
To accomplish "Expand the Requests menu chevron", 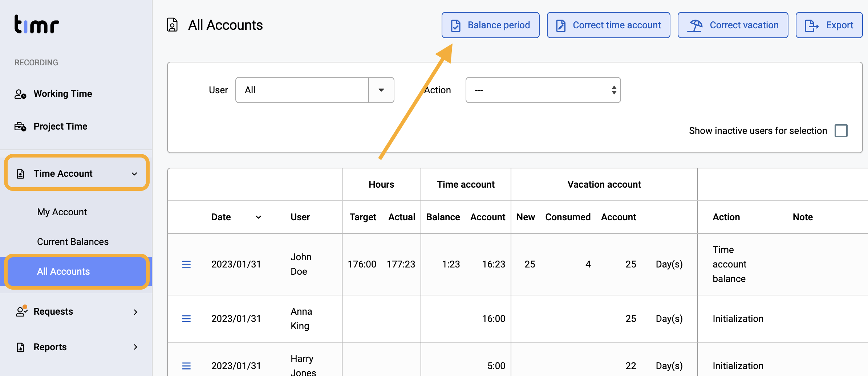I will 135,312.
